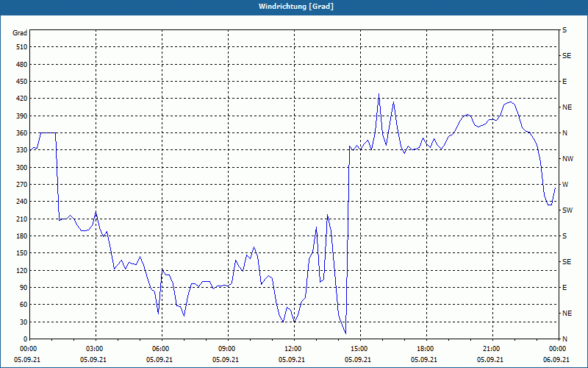Screen dimensions: 588x368
Task: Click the W compass label on the right axis
Action: click(565, 185)
